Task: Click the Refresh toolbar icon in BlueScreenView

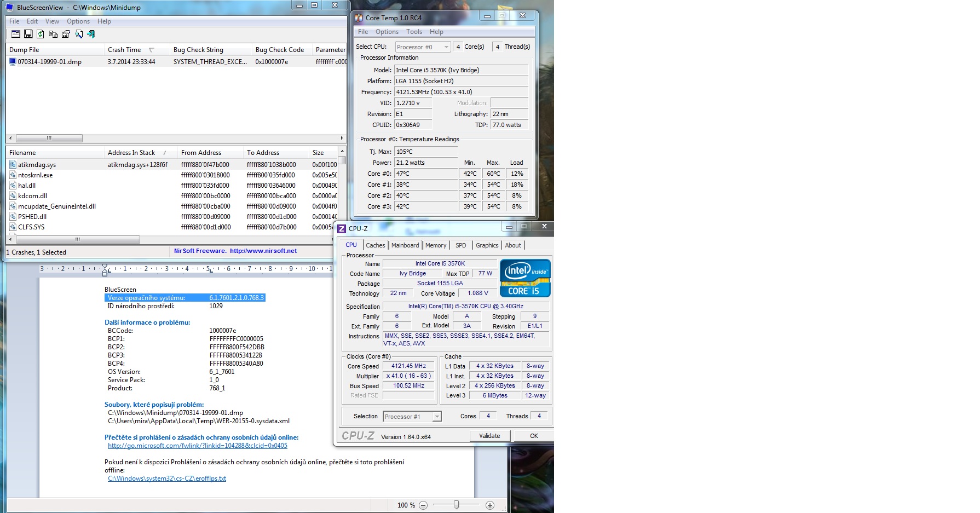Action: (x=41, y=34)
